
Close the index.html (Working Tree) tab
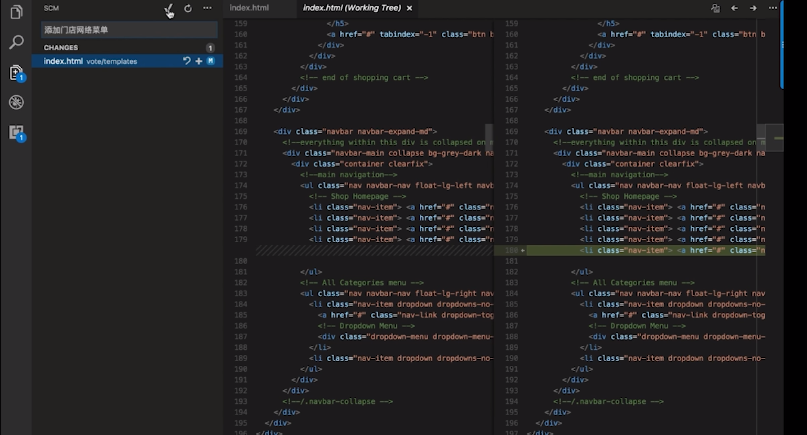409,8
